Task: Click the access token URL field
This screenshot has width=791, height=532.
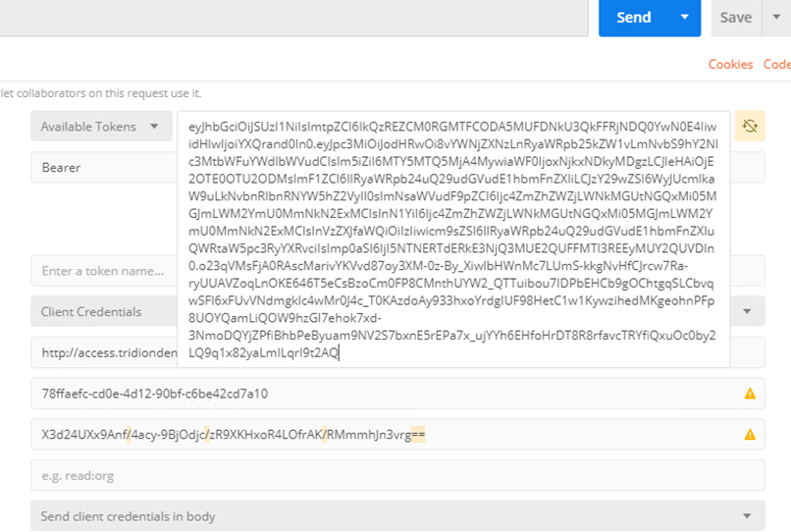Action: point(104,352)
